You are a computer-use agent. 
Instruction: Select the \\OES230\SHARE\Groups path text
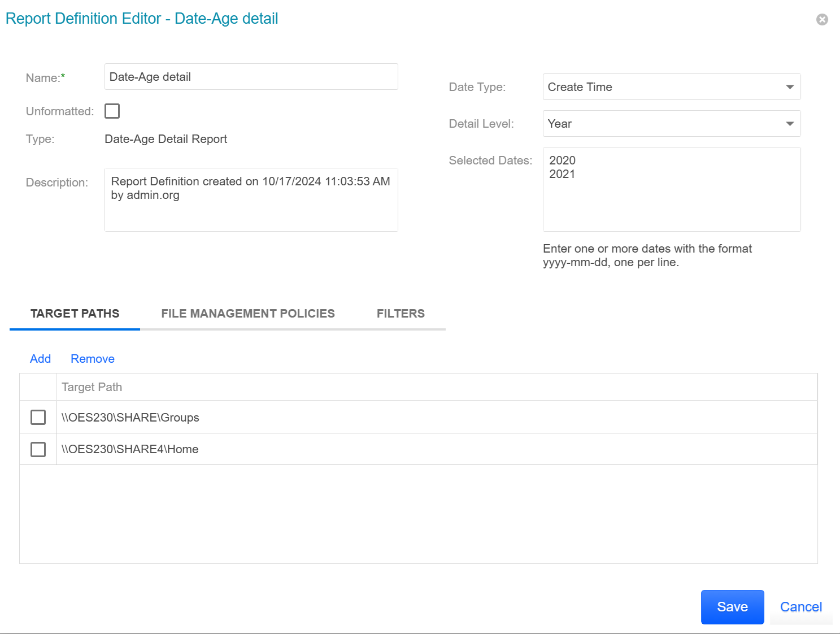coord(130,418)
